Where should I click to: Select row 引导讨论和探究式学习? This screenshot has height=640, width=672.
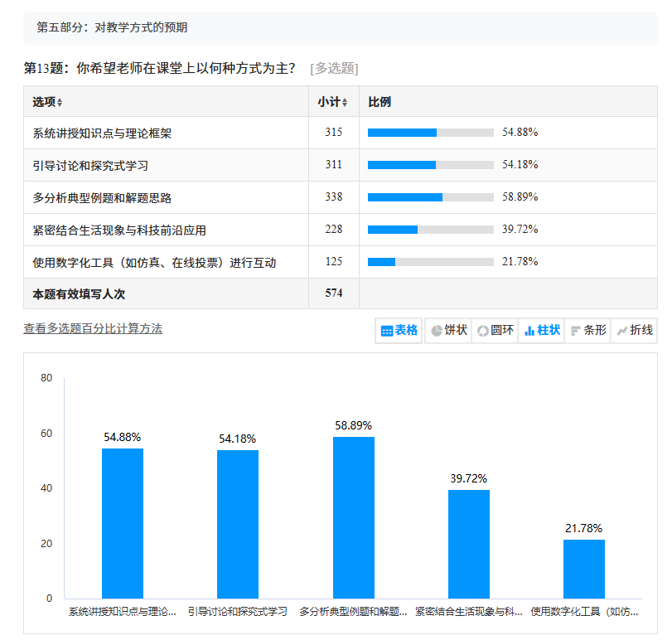(90, 165)
